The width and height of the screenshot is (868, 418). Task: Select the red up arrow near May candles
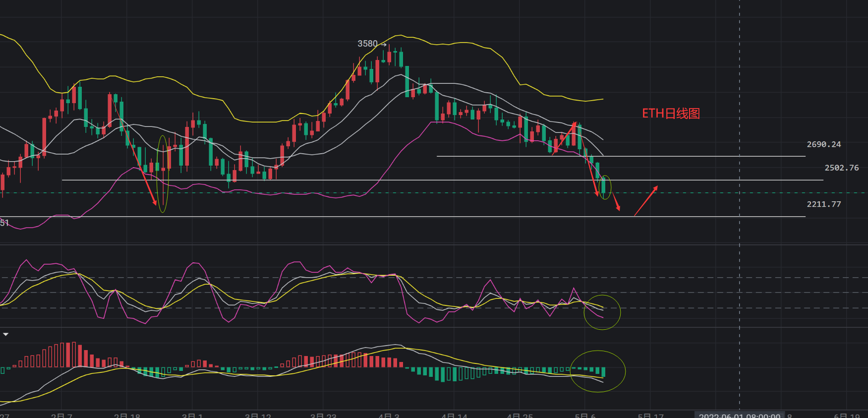click(x=564, y=139)
